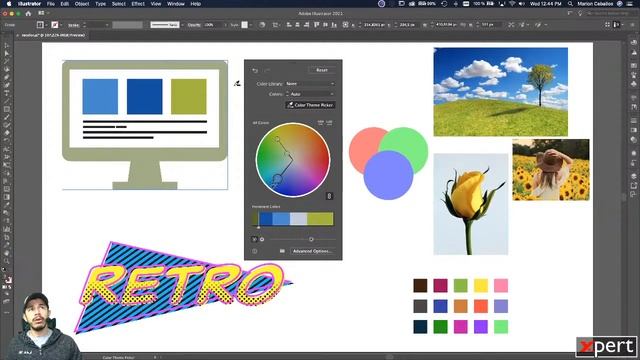Click the Colors count stepper arrows
This screenshot has height=360, width=640.
click(287, 94)
